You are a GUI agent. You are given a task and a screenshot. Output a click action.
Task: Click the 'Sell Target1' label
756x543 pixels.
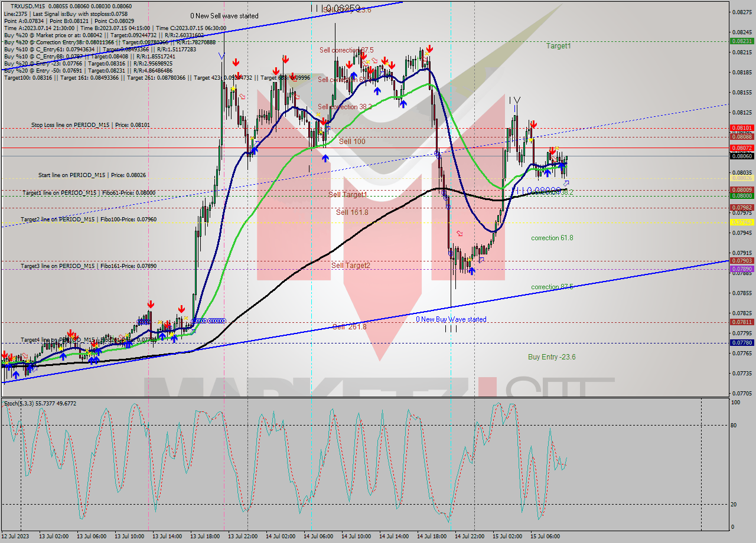pyautogui.click(x=348, y=194)
